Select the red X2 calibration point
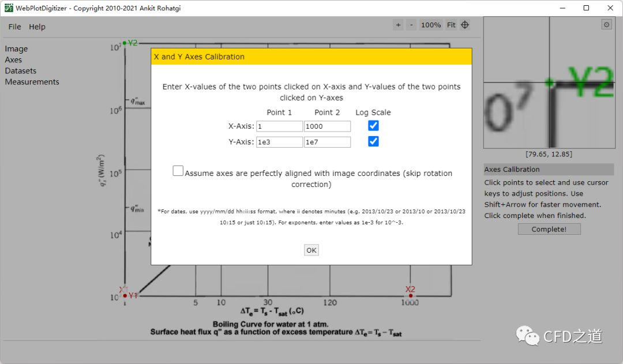Image resolution: width=623 pixels, height=364 pixels. [411, 296]
